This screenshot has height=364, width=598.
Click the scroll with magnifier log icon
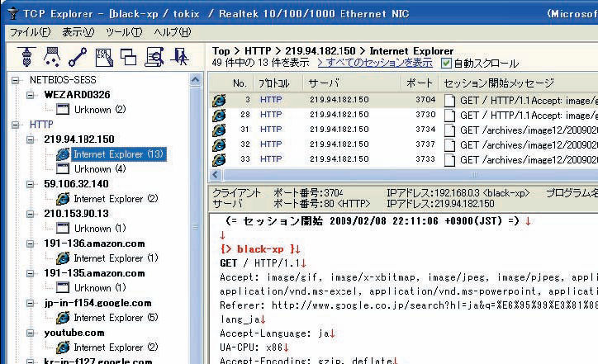click(x=154, y=57)
